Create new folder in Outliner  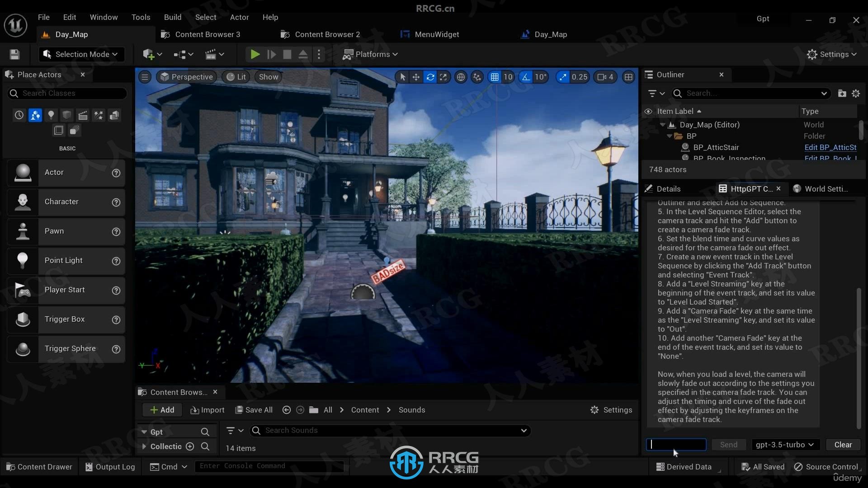pyautogui.click(x=842, y=93)
